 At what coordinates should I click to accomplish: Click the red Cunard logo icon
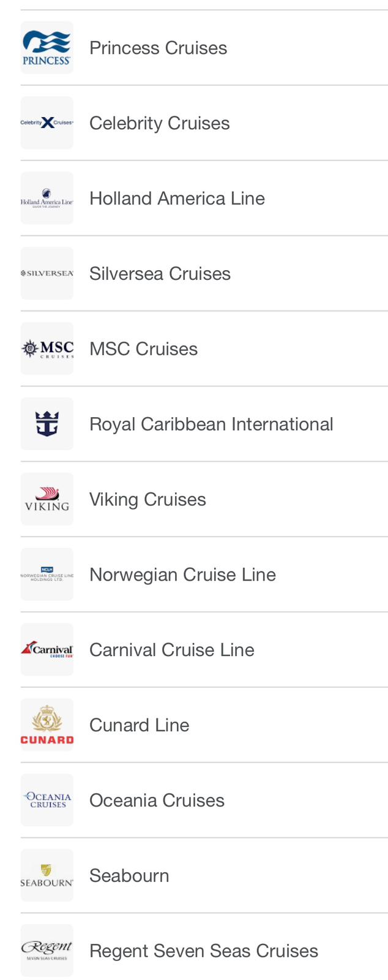tap(47, 725)
